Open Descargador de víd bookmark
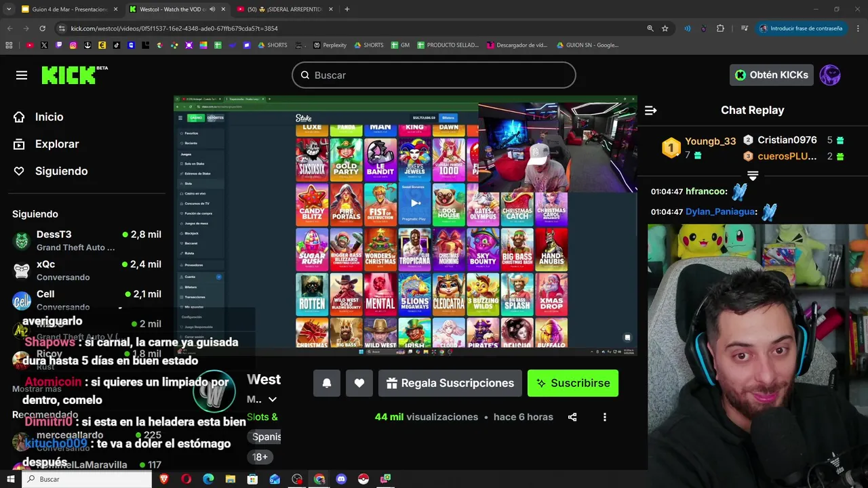The width and height of the screenshot is (868, 488). pyautogui.click(x=517, y=45)
